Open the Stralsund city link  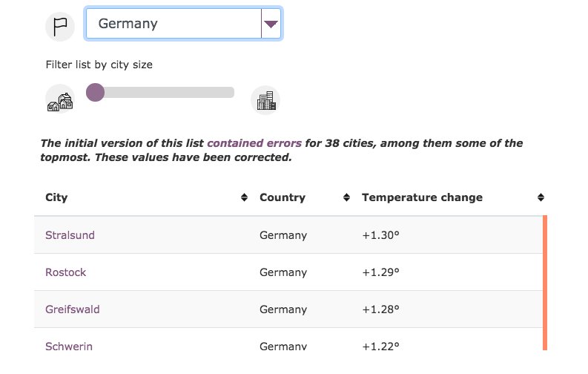point(70,235)
